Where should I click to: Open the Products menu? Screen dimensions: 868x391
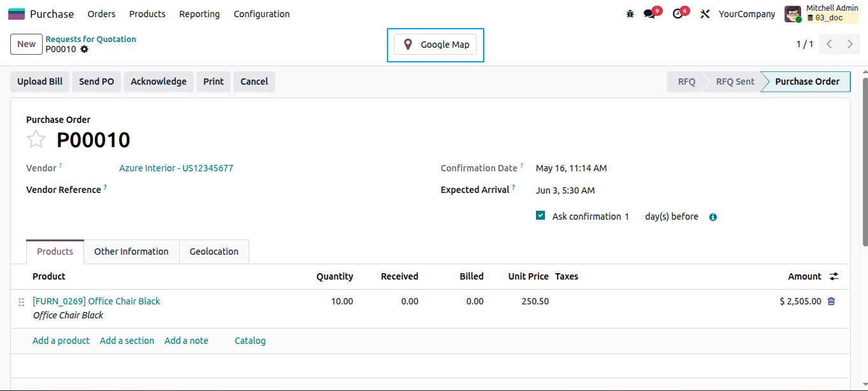(x=147, y=14)
